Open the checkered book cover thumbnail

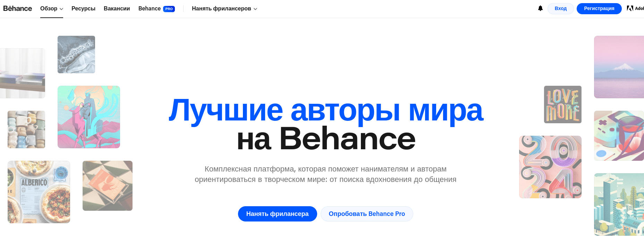pos(108,186)
